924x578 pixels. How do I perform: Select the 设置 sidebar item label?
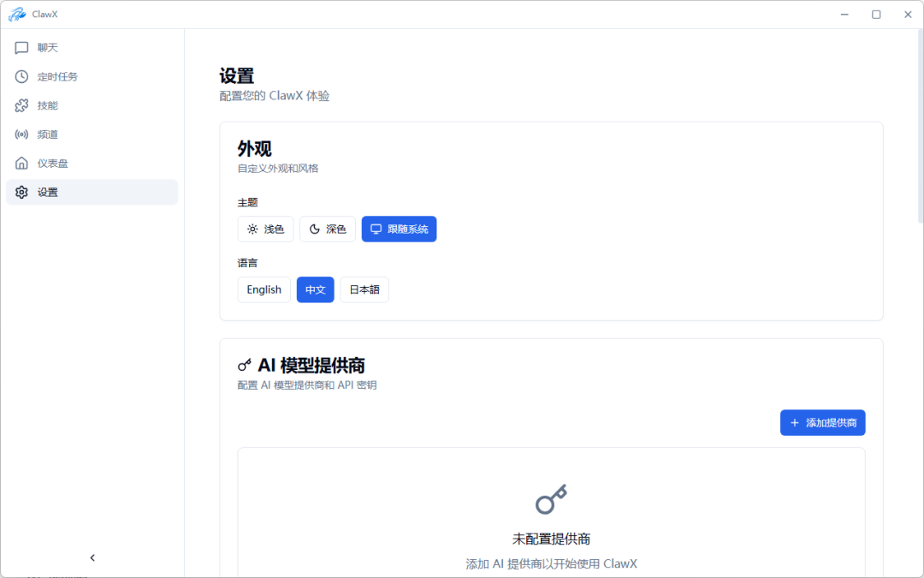point(48,193)
